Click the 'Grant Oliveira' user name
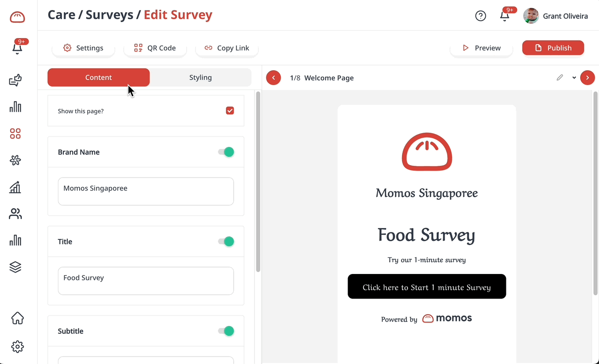599x364 pixels. point(565,16)
